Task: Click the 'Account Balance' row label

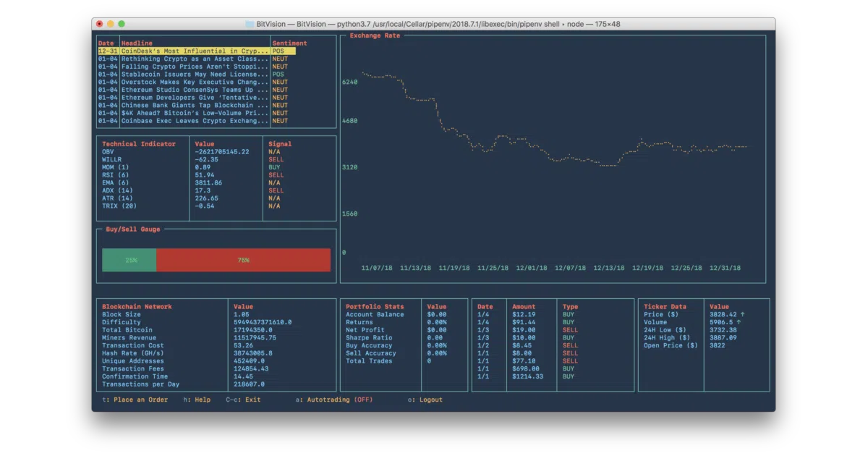Action: click(375, 315)
